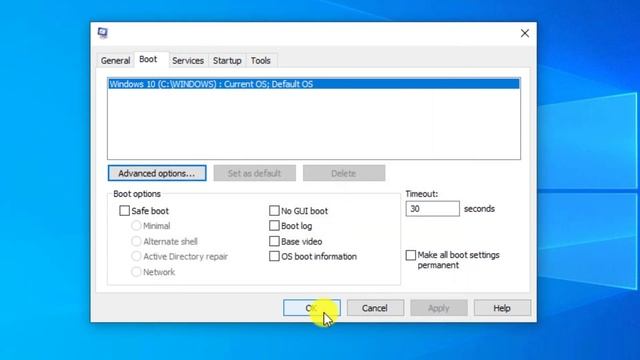Open Help for System Configuration
The width and height of the screenshot is (640, 360).
click(502, 308)
